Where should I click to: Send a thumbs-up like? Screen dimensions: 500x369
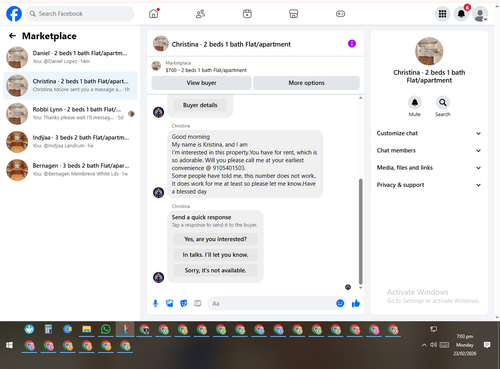(356, 303)
